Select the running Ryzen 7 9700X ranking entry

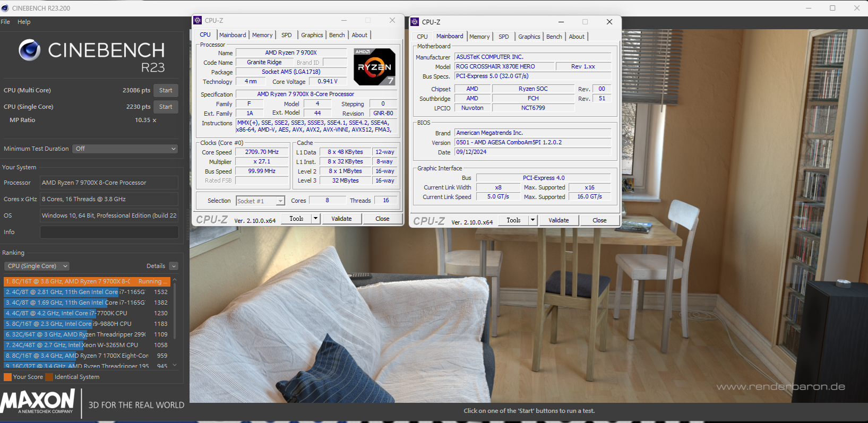87,281
